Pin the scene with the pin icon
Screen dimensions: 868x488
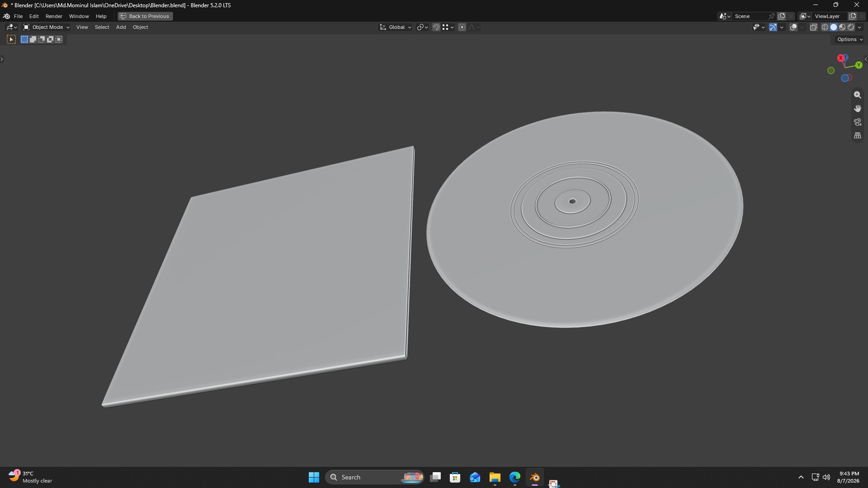click(x=772, y=16)
